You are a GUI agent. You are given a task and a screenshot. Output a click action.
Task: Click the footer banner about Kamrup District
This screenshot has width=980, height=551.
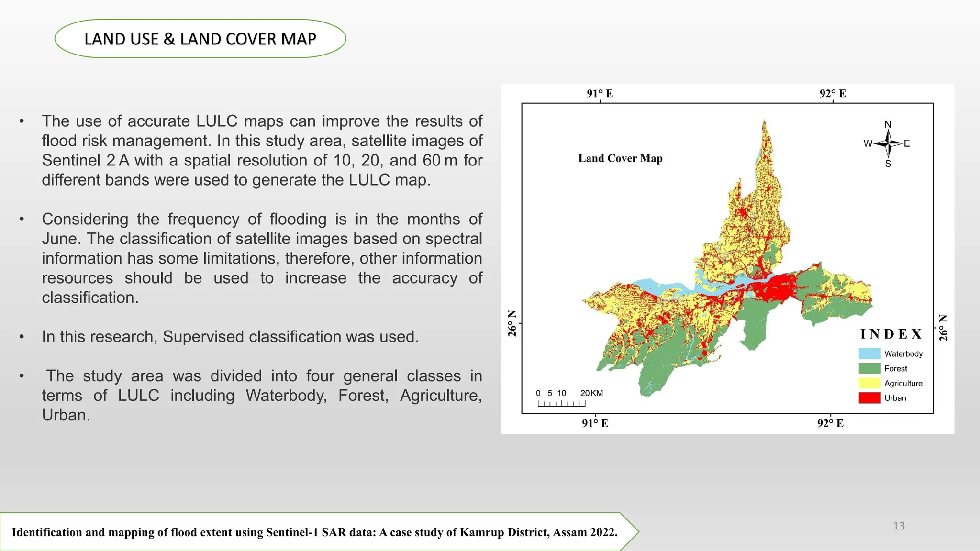[x=314, y=532]
